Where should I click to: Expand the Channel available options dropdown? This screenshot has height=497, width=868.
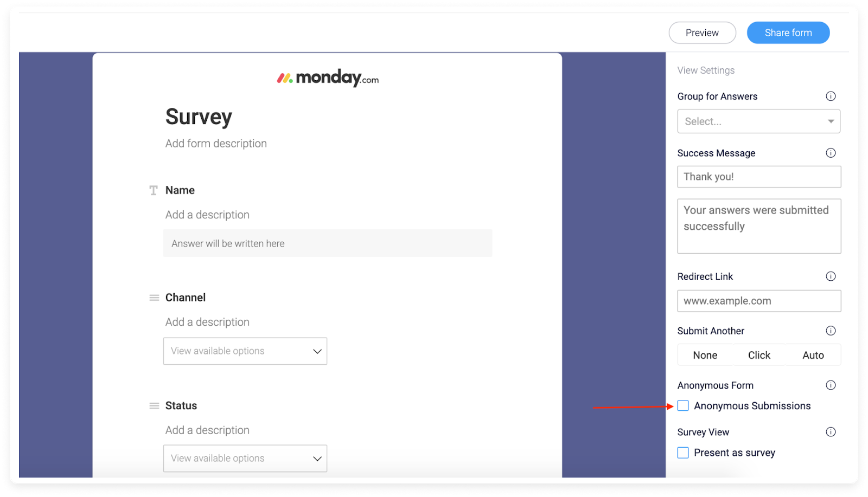(245, 351)
